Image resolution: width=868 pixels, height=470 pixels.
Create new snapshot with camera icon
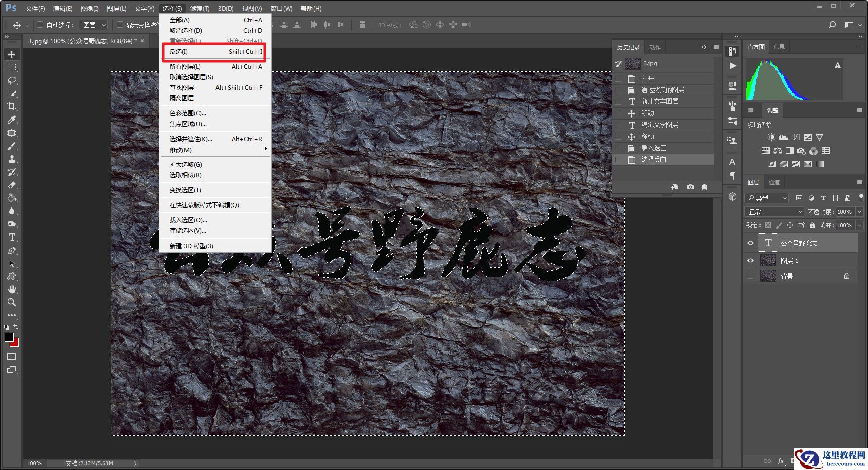tap(690, 187)
